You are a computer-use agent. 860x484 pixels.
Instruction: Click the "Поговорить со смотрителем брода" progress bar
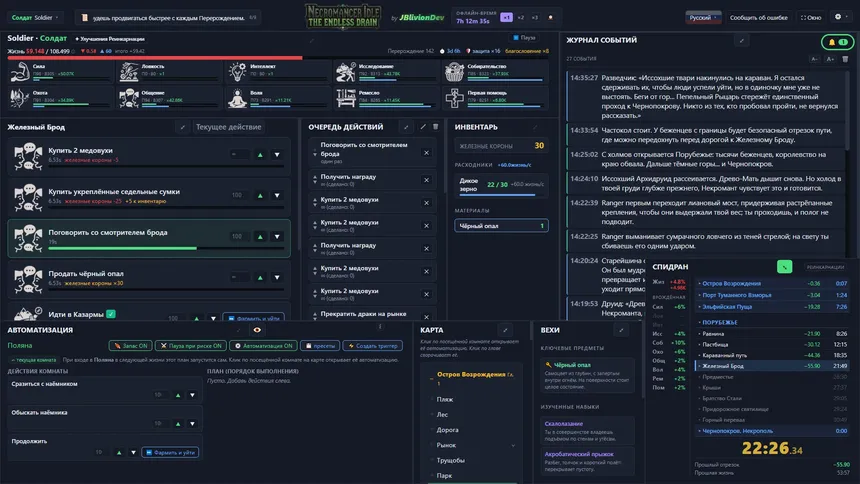coord(166,249)
